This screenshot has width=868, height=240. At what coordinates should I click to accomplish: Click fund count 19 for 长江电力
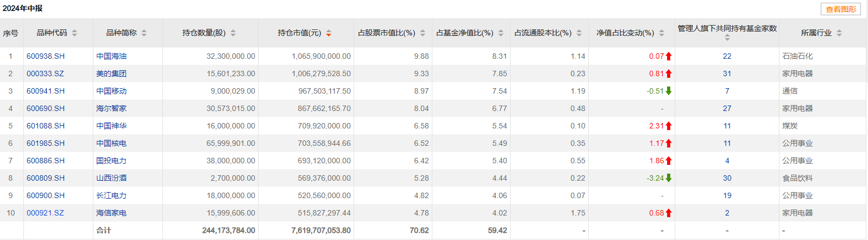click(727, 195)
